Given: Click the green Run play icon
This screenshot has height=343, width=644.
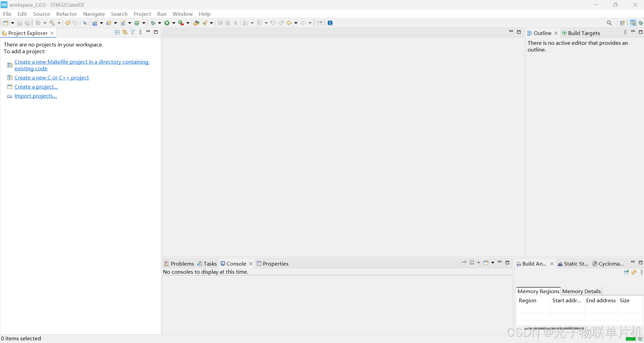Looking at the screenshot, I should coord(167,23).
